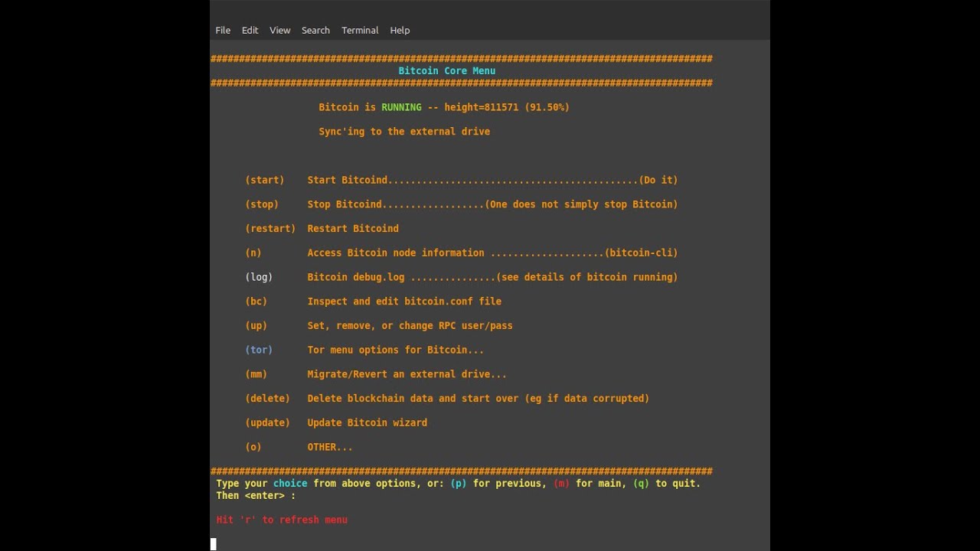Click 'Migrate/Revert an external drive...' text
980x551 pixels.
point(407,374)
